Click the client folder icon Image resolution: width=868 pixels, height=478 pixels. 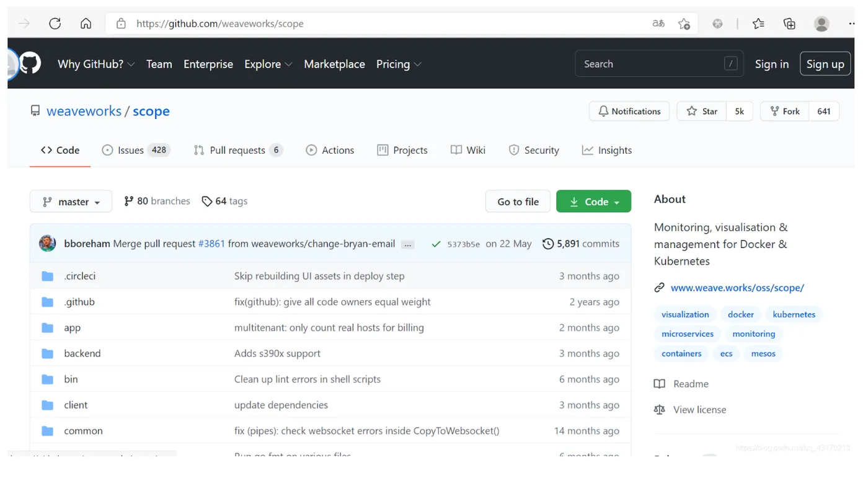pos(48,405)
